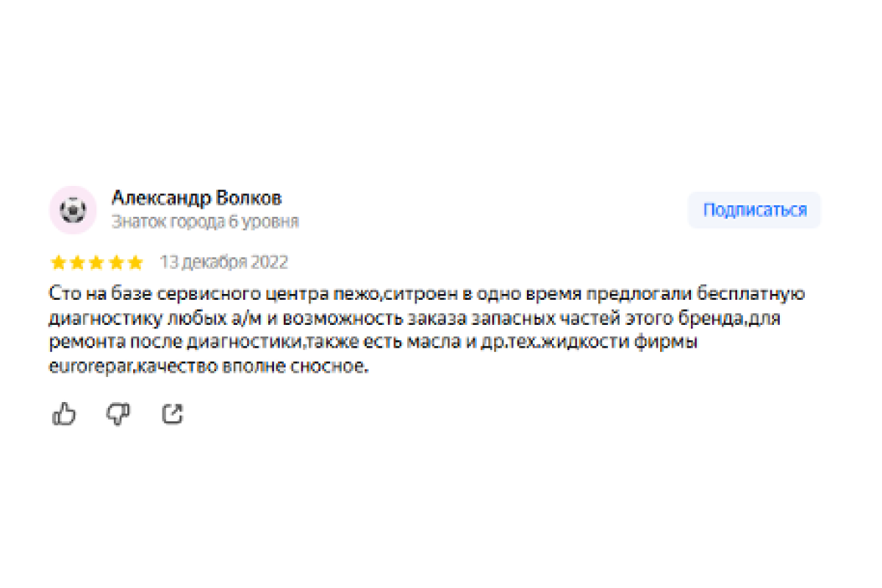Click the word сносное ending the review
The width and height of the screenshot is (882, 588).
tap(334, 367)
